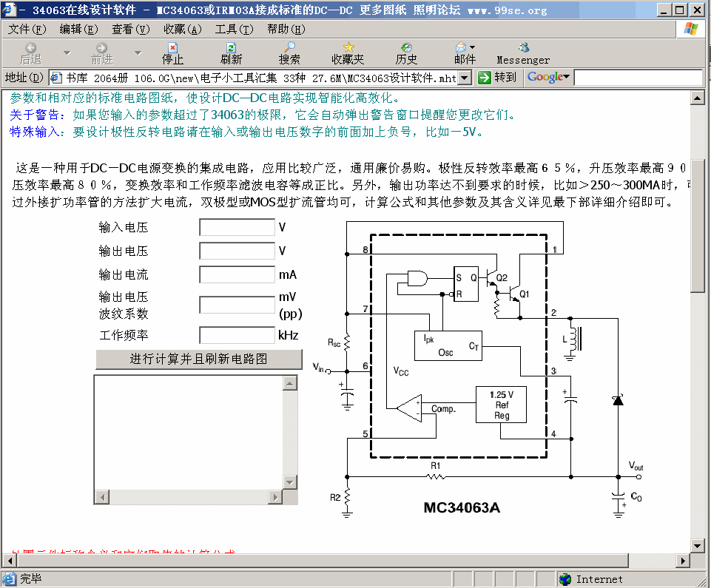Viewport: 711px width, 588px height.
Task: Focus the 工作频率 kHz input field
Action: pyautogui.click(x=237, y=335)
